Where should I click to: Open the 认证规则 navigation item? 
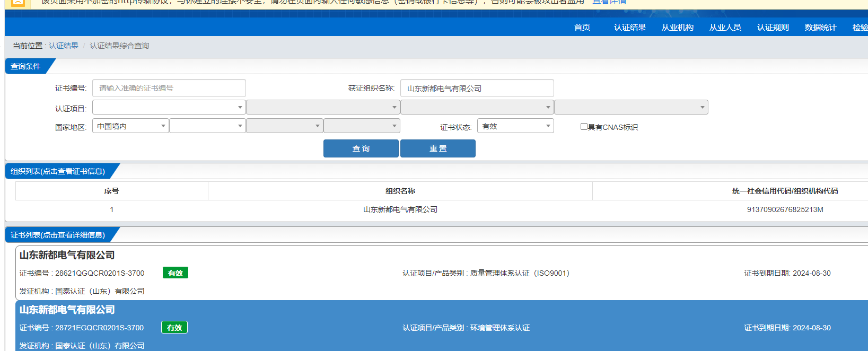pos(773,28)
